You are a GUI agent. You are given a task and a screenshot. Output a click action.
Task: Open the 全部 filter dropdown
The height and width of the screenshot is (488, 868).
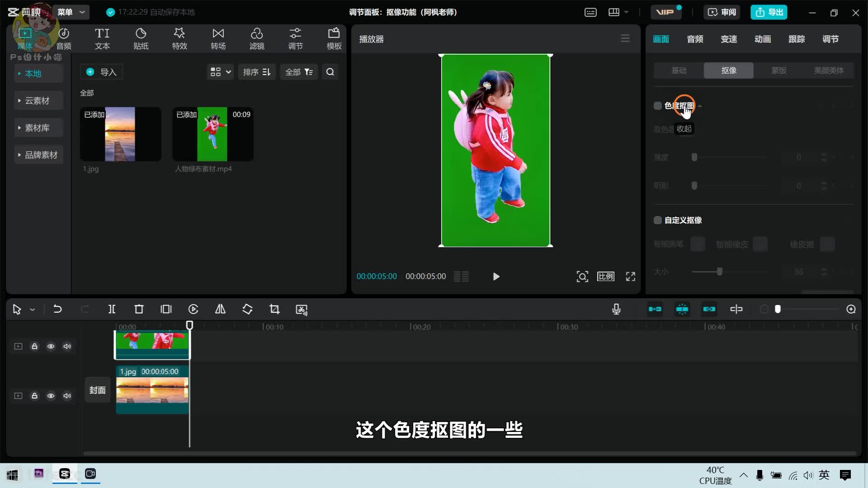coord(299,72)
